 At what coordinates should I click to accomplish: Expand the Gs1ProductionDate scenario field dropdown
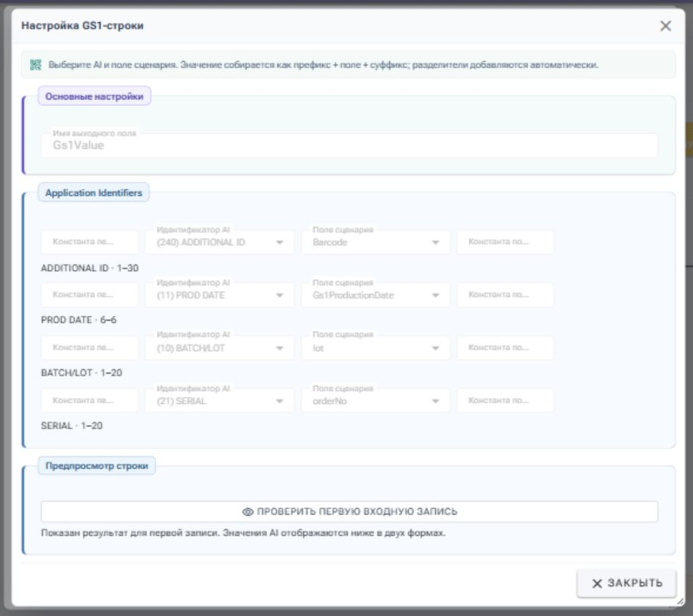point(376,295)
